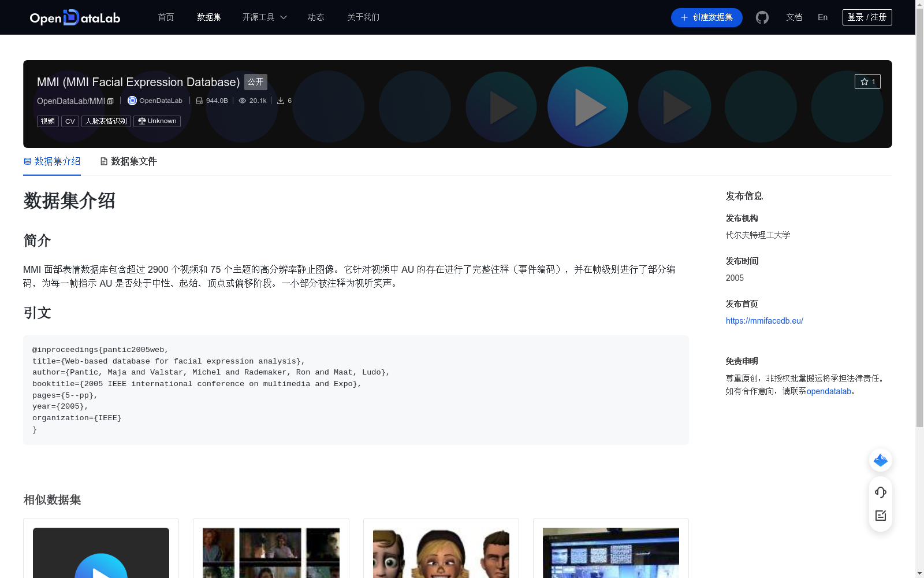The height and width of the screenshot is (578, 924).
Task: Click the OpenDataLab logo at top left
Action: [x=74, y=17]
